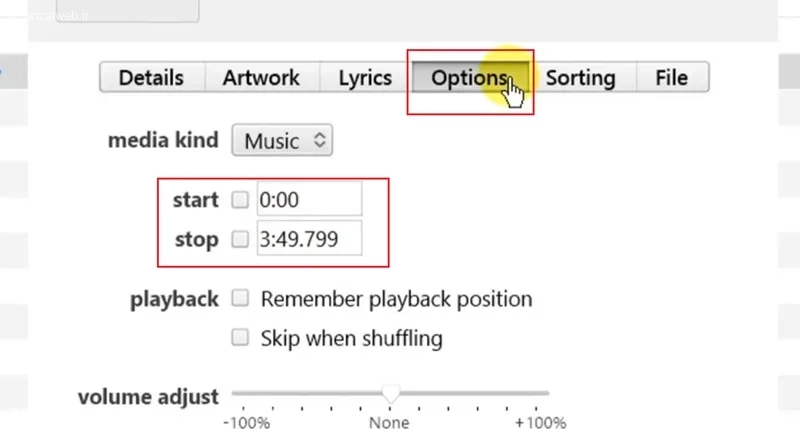Open the File tab
Viewport: 800px width, 429px height.
[672, 78]
